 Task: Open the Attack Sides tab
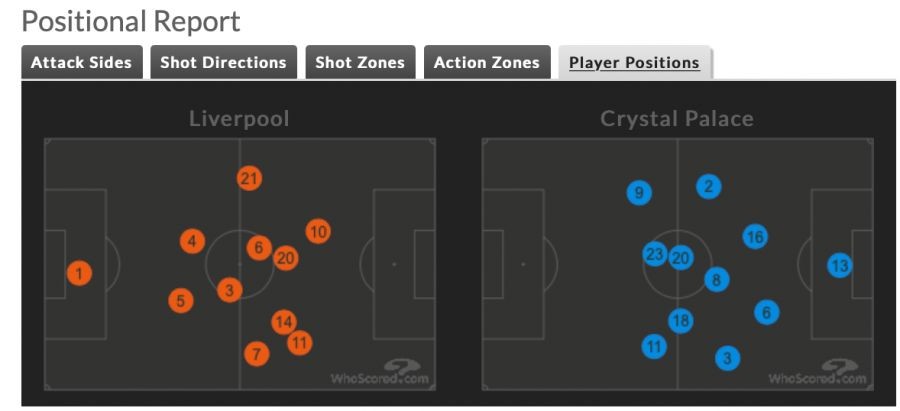[81, 62]
